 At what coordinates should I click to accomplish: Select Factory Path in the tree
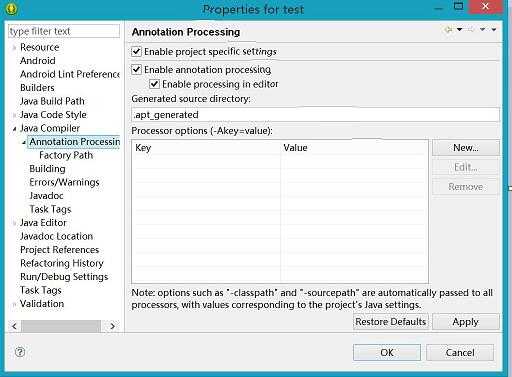(66, 155)
